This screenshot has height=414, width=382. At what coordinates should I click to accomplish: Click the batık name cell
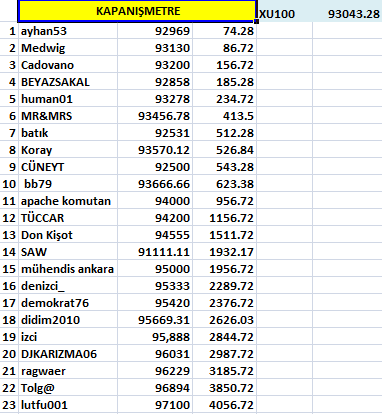(68, 133)
